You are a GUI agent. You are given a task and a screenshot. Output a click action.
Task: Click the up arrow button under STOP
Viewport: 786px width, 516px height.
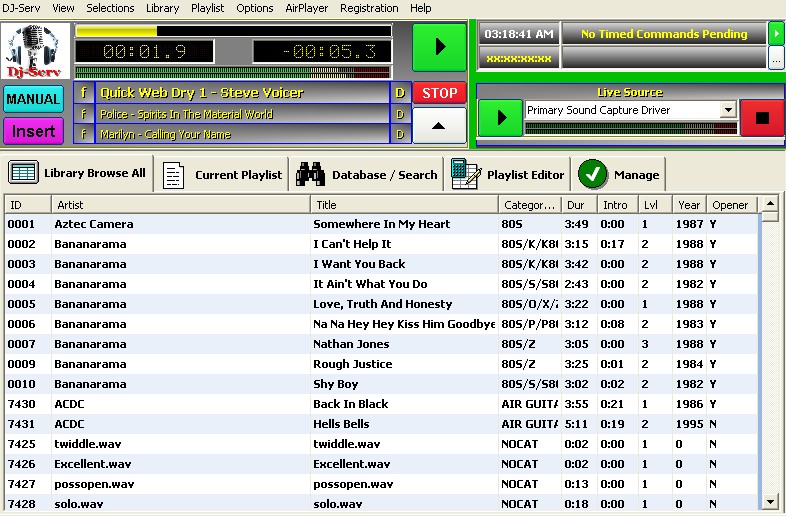click(439, 125)
